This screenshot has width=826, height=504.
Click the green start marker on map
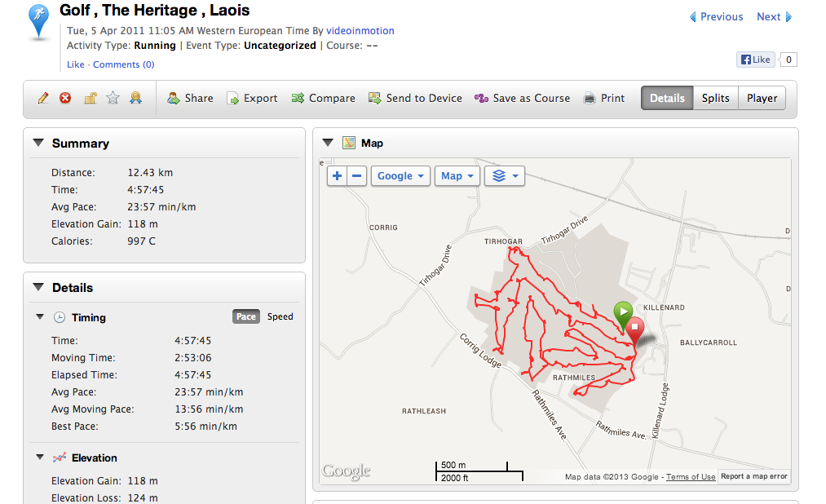pos(623,315)
